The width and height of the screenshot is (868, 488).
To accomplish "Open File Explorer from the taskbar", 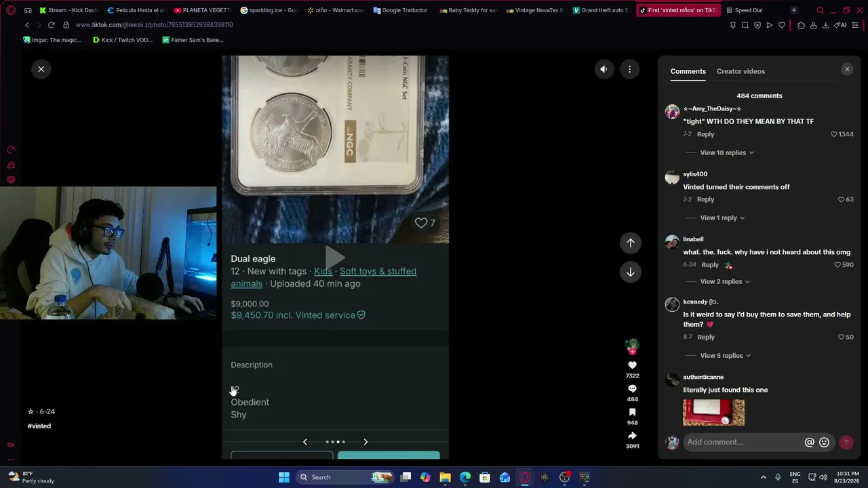I will point(445,477).
